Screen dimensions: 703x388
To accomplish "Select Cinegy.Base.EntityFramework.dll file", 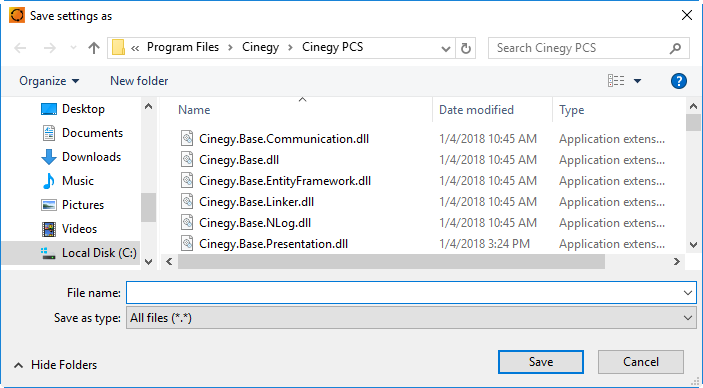I will pos(285,181).
